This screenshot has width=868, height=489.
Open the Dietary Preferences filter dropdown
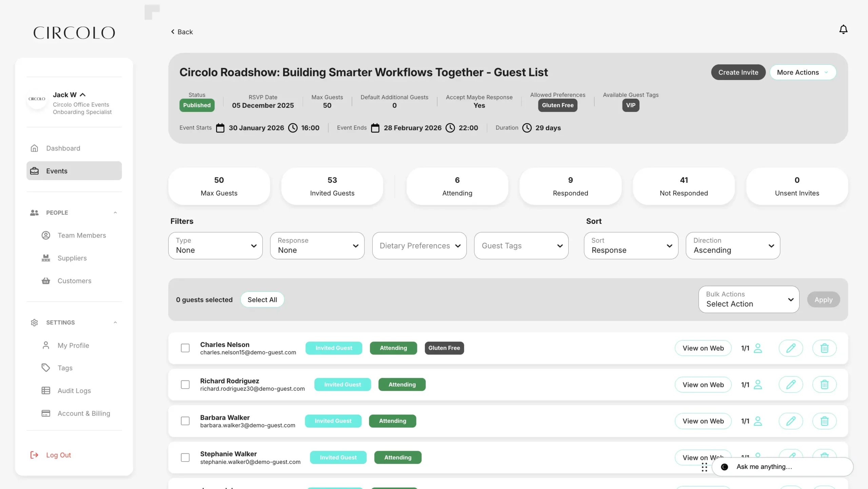pyautogui.click(x=419, y=246)
